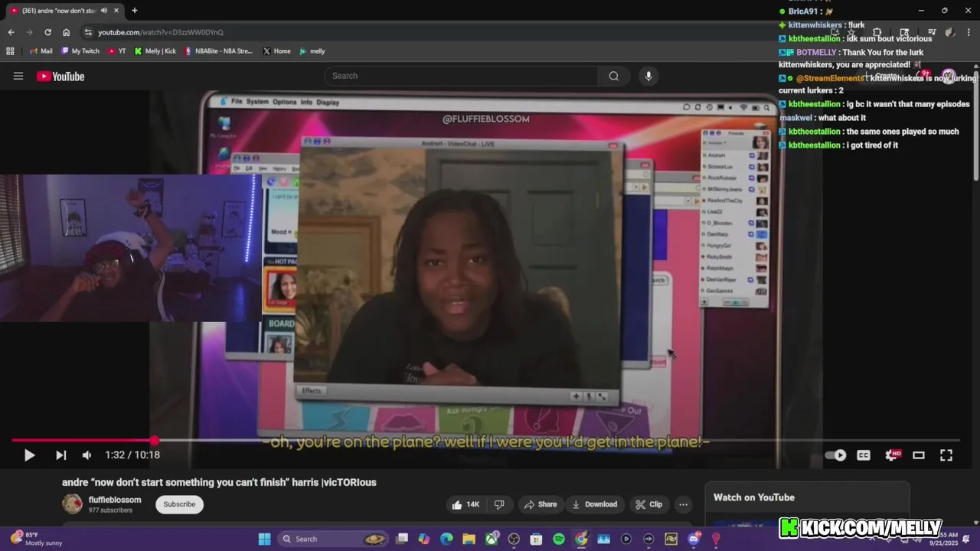This screenshot has width=980, height=551.
Task: Reload the page with refresh icon
Action: point(47,32)
